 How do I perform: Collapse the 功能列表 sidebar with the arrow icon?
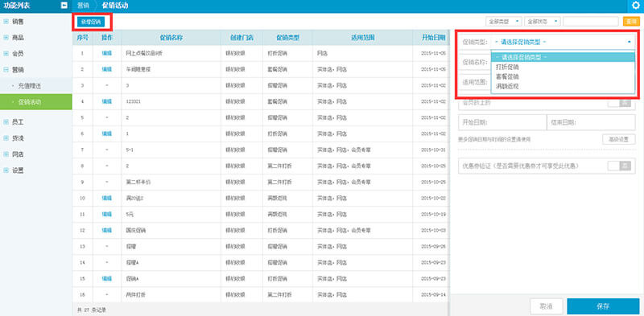(x=64, y=6)
